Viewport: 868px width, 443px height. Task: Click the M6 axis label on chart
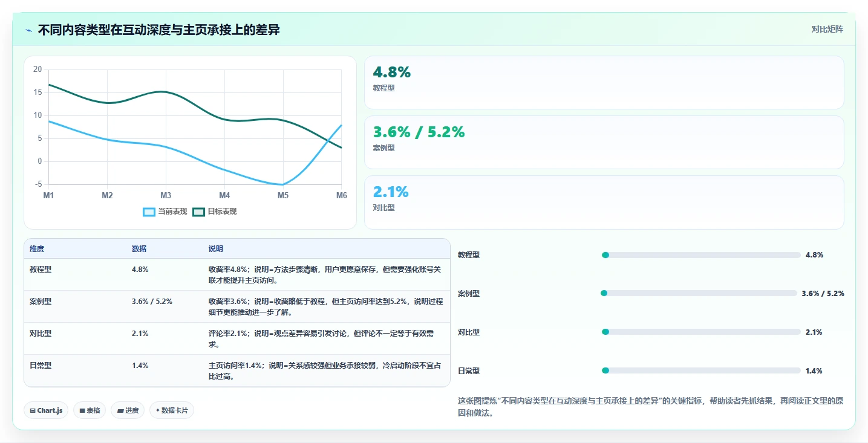(342, 196)
